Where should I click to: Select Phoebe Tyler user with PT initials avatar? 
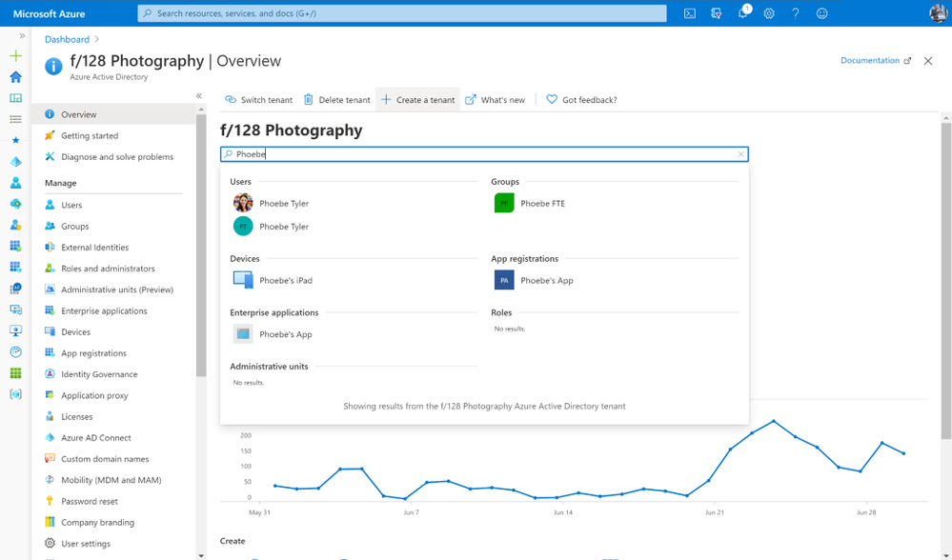pos(272,227)
